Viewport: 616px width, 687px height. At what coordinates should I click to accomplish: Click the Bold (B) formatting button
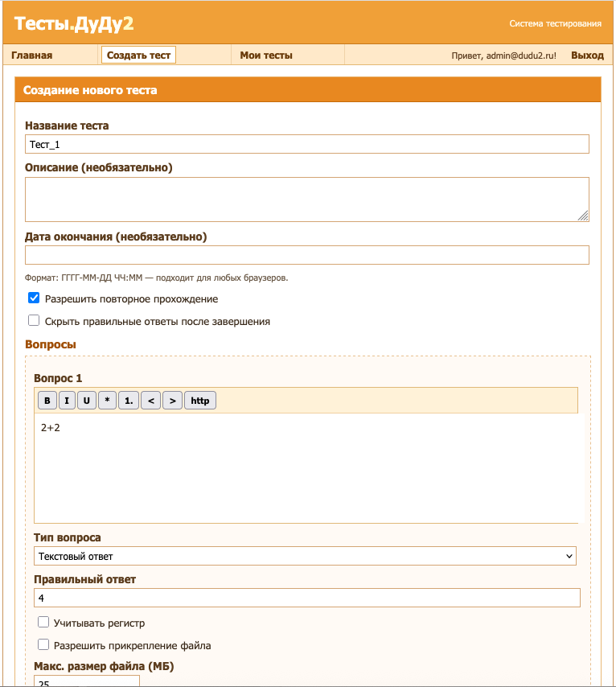coord(47,401)
